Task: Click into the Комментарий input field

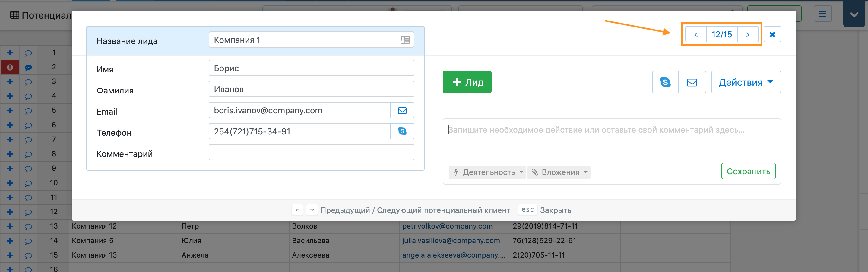Action: [x=311, y=152]
